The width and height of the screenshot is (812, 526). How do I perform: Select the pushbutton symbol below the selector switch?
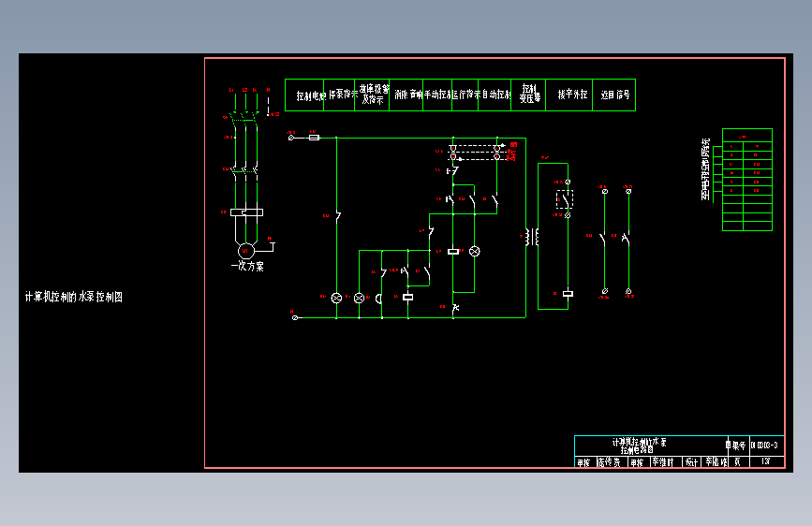[452, 171]
